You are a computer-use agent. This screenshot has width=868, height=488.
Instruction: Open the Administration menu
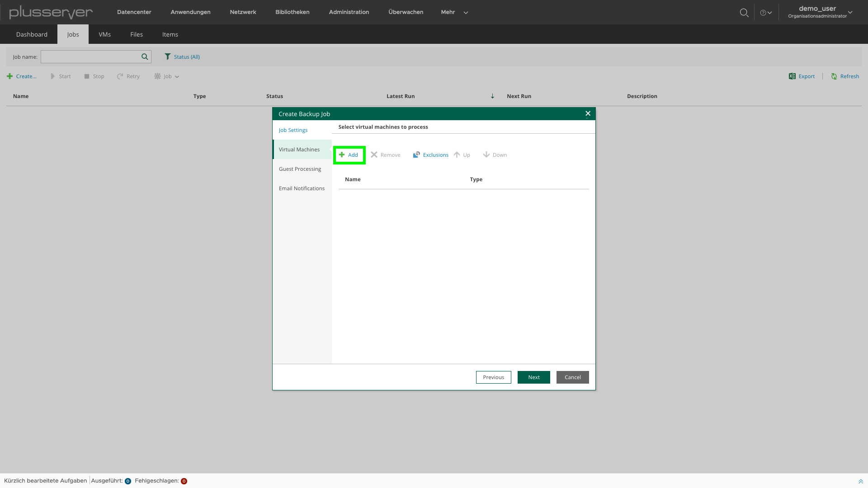[349, 12]
